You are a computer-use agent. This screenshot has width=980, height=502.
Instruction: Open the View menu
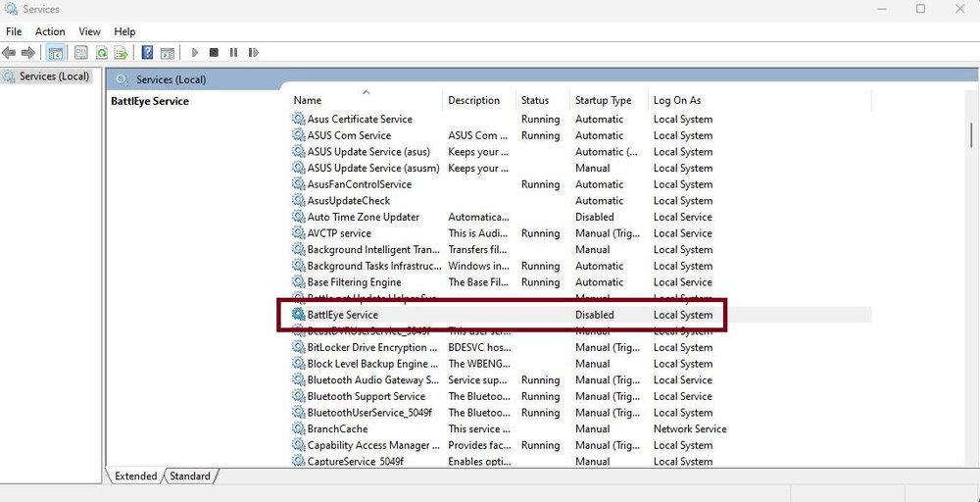point(89,31)
